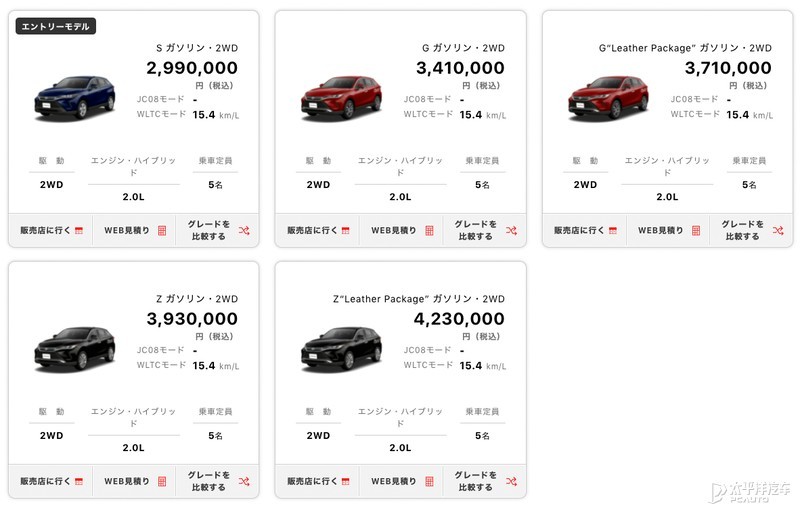Click グレードを比較する in G Gasoline 2WD card

pyautogui.click(x=474, y=230)
